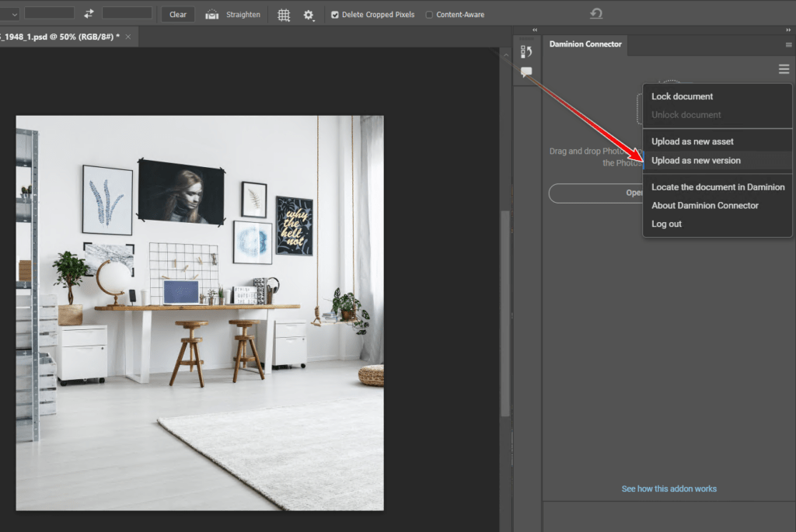
Task: Collapse the icon dock panel using double arrows
Action: (535, 30)
